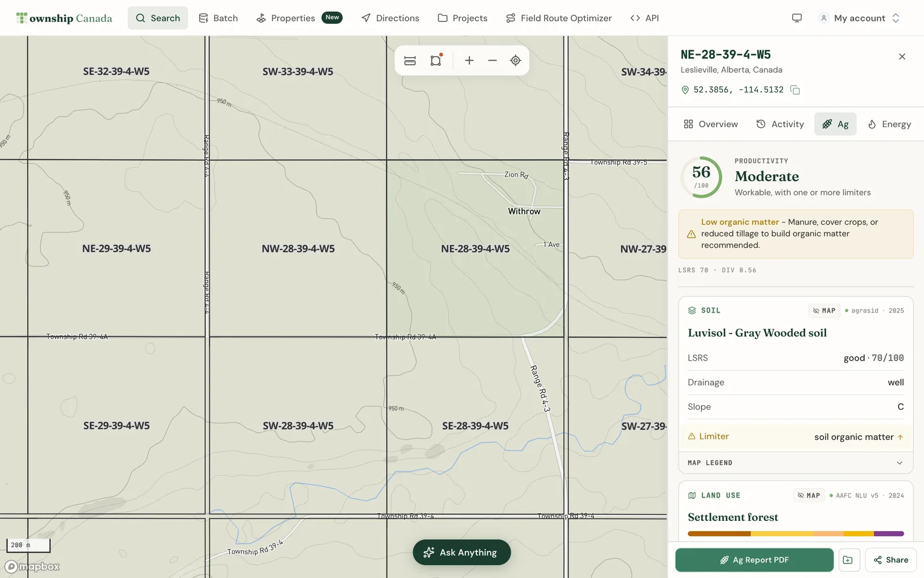Select the draw area selection tool
The image size is (924, 578).
pos(436,61)
